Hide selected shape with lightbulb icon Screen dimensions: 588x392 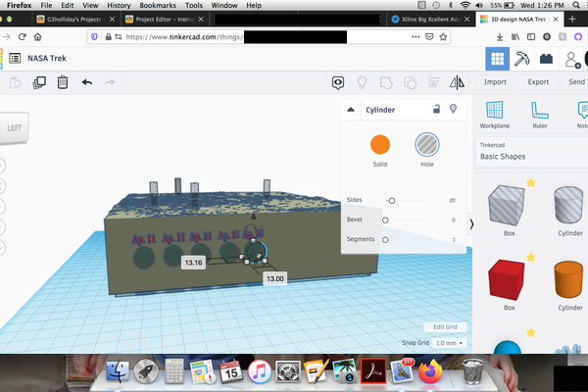(454, 109)
